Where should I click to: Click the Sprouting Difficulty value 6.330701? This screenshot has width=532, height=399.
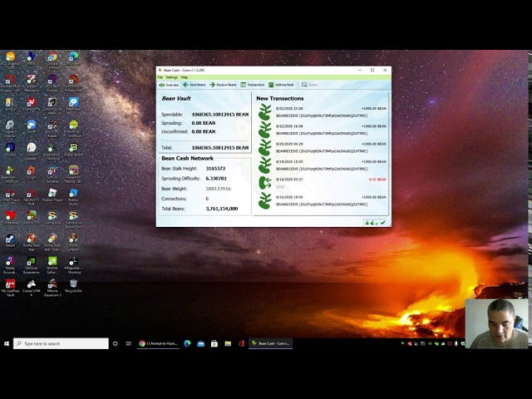point(216,179)
